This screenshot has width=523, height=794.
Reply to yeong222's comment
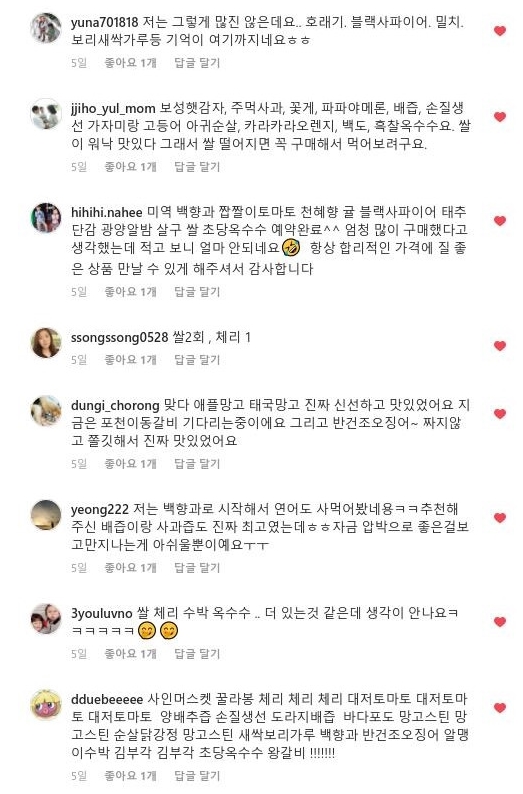pyautogui.click(x=197, y=568)
